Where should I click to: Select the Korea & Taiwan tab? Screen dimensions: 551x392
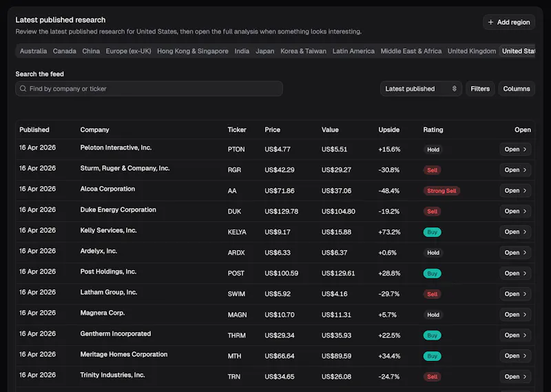[303, 51]
